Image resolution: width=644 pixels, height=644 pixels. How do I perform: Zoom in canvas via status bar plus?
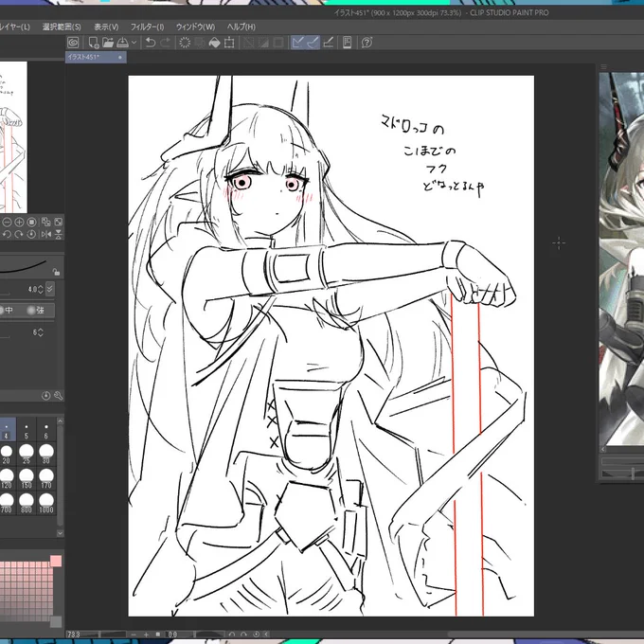(x=146, y=635)
